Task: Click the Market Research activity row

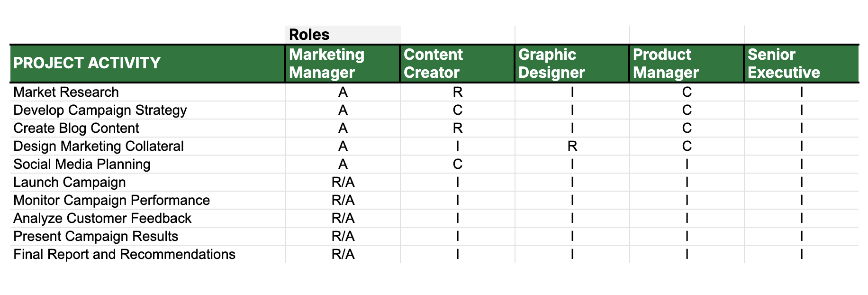Action: tap(66, 92)
